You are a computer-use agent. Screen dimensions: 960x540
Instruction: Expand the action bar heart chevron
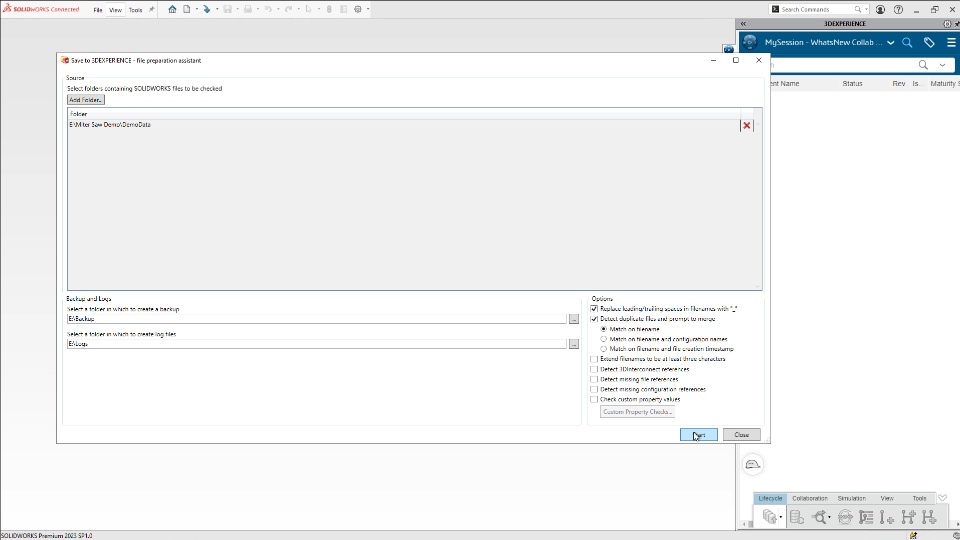click(943, 498)
